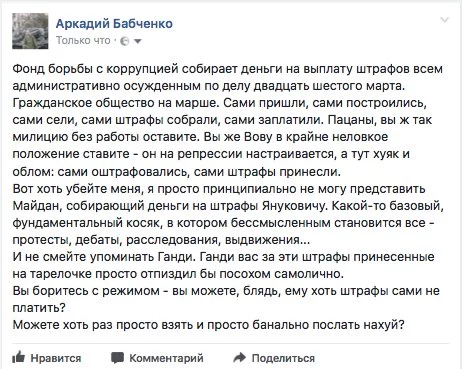Click the line beginning 'Вы боритесь с режимом'
462x369 pixels.
tap(226, 291)
